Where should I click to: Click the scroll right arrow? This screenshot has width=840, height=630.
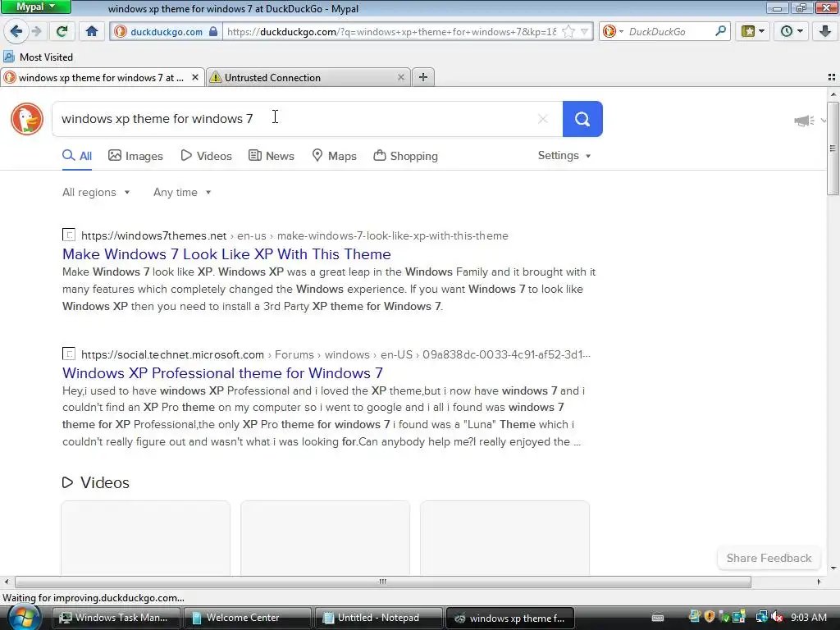tap(819, 582)
